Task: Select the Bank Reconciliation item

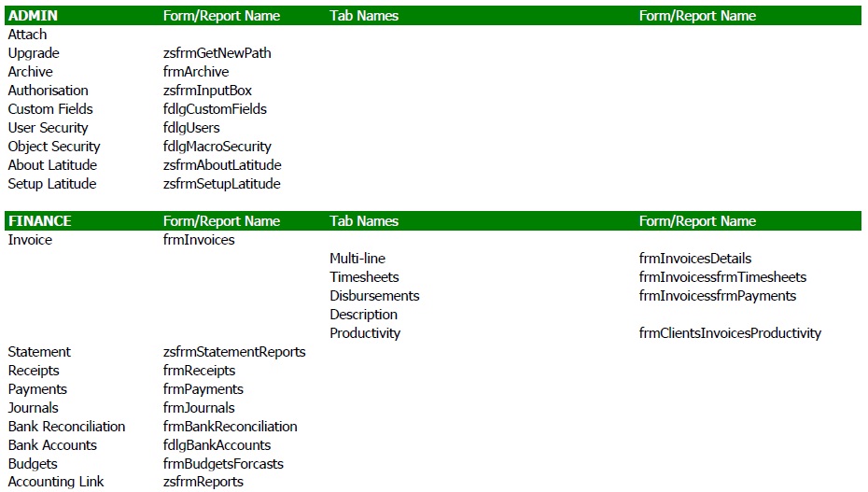Action: coord(66,427)
